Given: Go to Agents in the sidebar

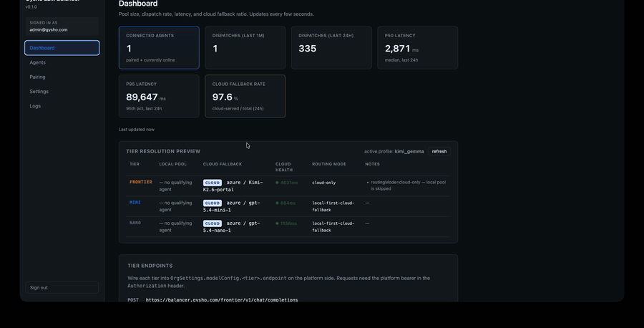Looking at the screenshot, I should coord(62,62).
